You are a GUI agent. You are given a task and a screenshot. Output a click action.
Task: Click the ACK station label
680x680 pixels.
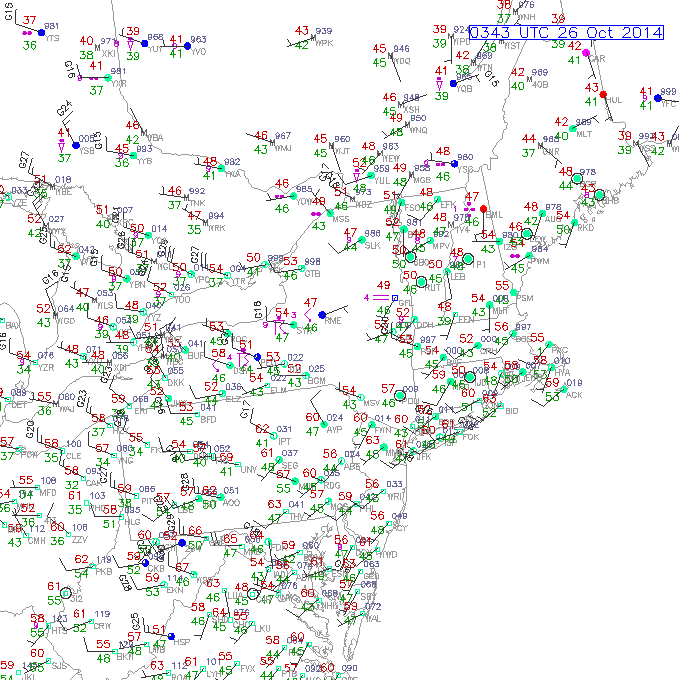click(x=574, y=395)
